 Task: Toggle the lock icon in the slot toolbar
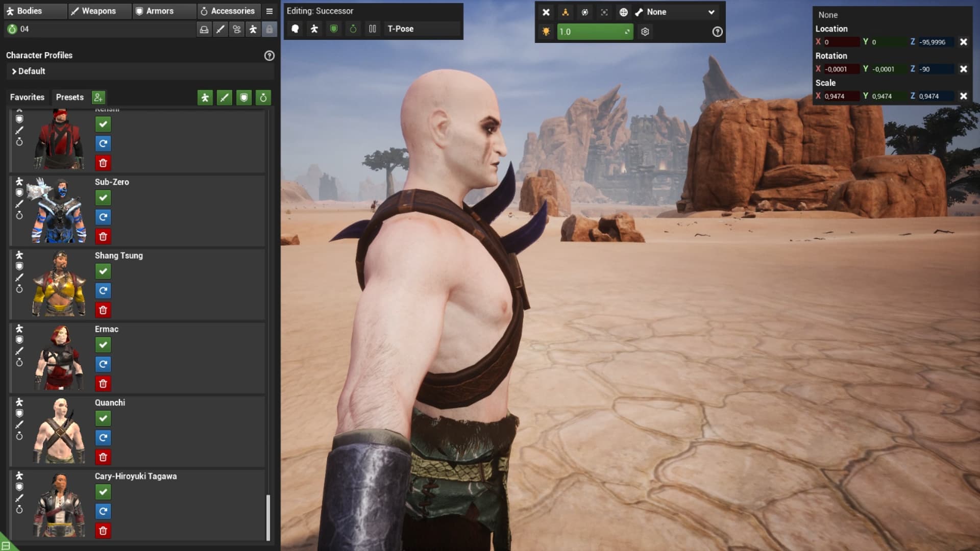(x=269, y=30)
